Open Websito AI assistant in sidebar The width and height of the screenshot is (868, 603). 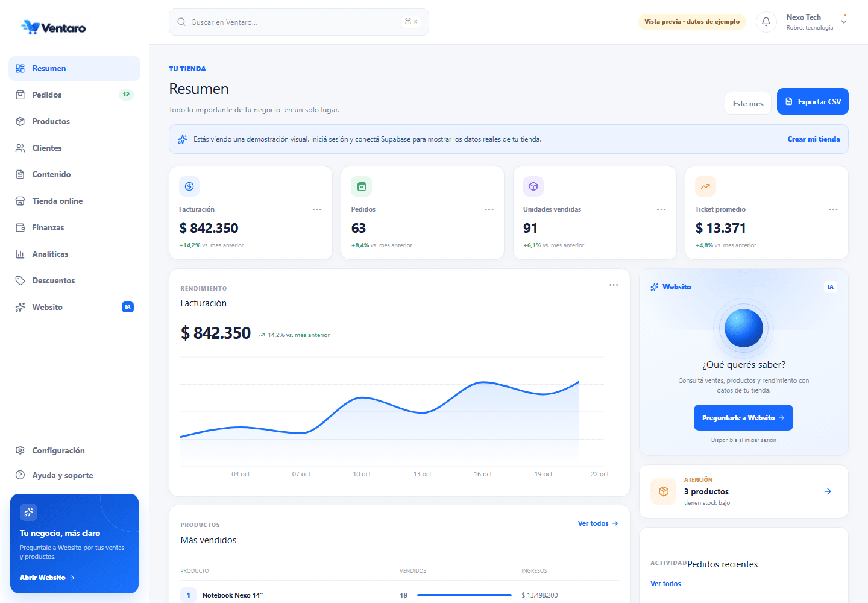pos(75,307)
